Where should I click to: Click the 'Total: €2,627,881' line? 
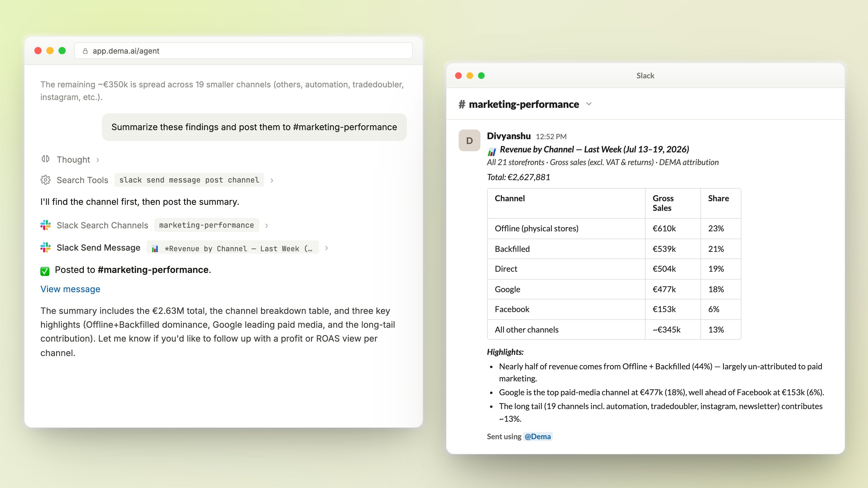(519, 177)
